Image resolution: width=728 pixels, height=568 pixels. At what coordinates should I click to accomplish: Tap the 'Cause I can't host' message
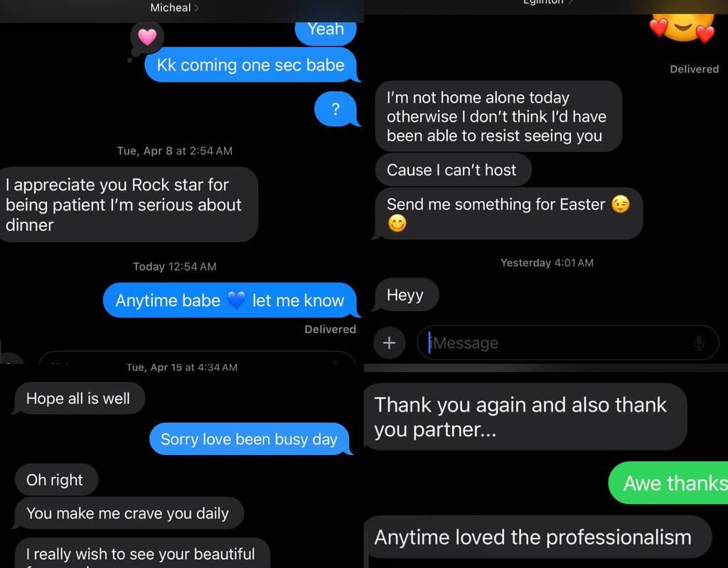click(x=452, y=170)
